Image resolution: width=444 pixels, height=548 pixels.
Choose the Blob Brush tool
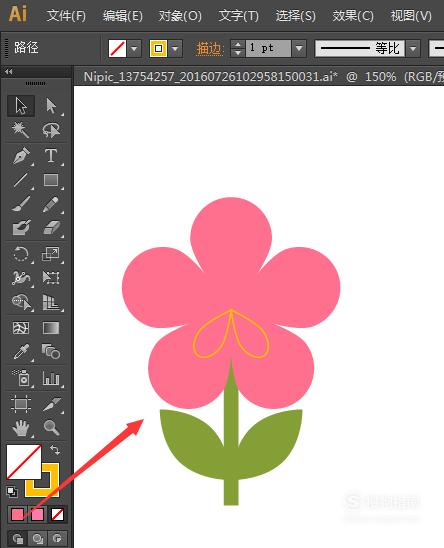pyautogui.click(x=21, y=228)
